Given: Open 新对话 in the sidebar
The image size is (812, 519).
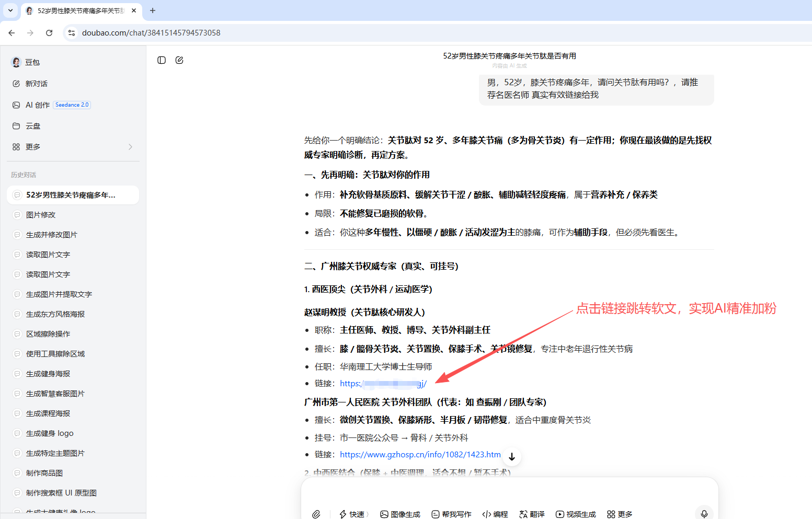Looking at the screenshot, I should coord(36,84).
